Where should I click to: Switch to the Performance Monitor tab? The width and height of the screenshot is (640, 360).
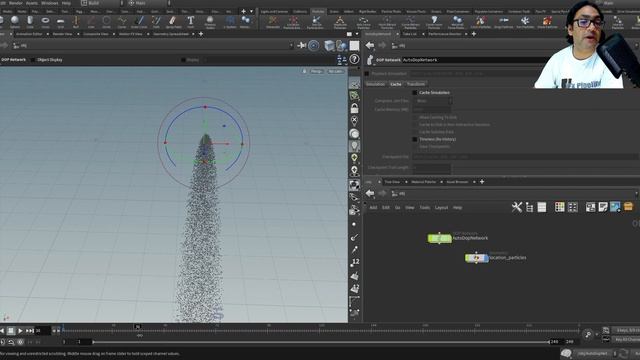444,34
